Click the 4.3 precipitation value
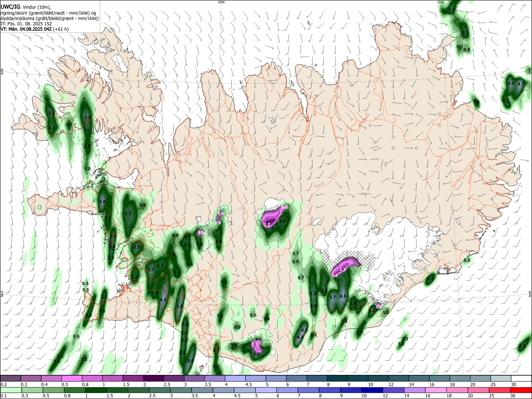This screenshot has height=399, width=532. pyautogui.click(x=300, y=337)
